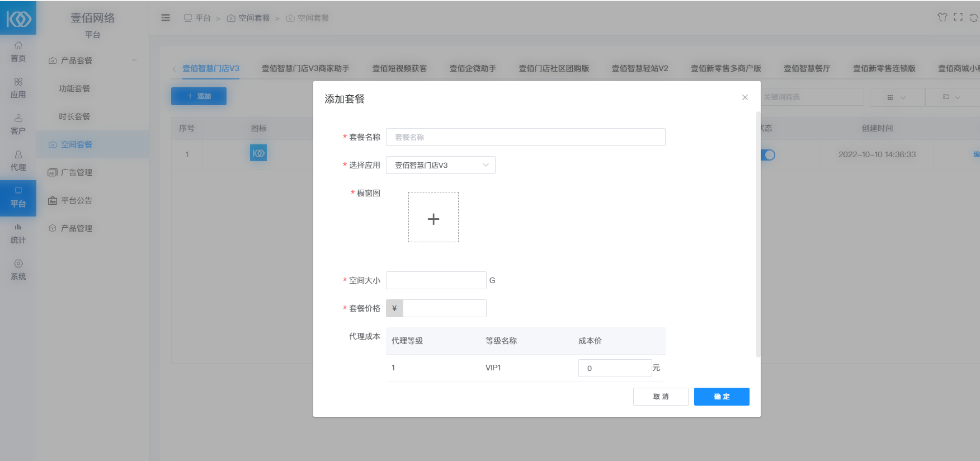Viewport: 980px width, 461px height.
Task: Click the fullscreen icon in top bar
Action: [x=958, y=17]
